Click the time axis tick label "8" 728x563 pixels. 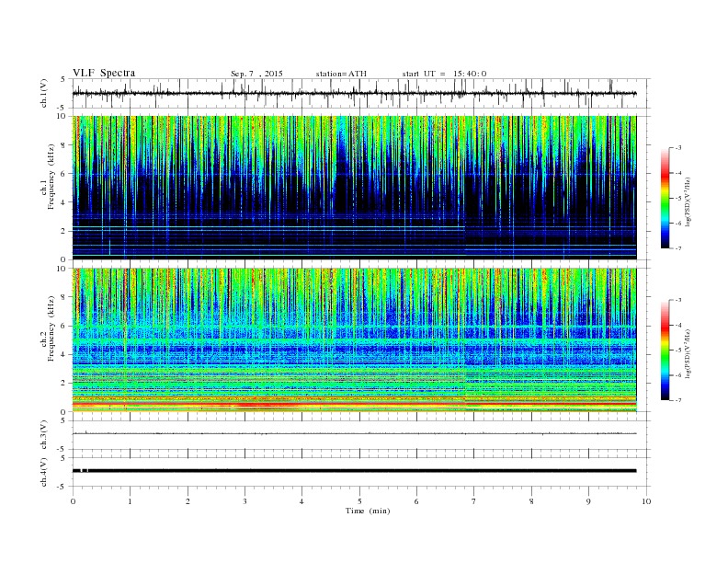[531, 501]
